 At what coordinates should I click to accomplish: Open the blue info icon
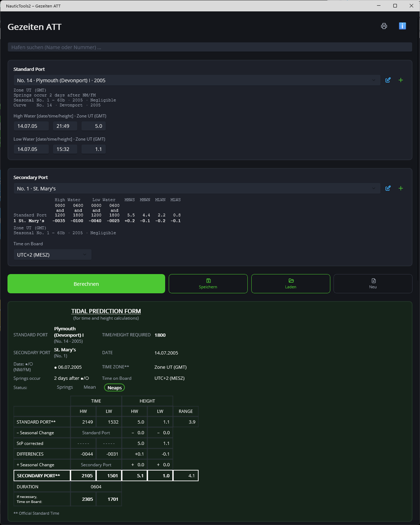[x=402, y=26]
